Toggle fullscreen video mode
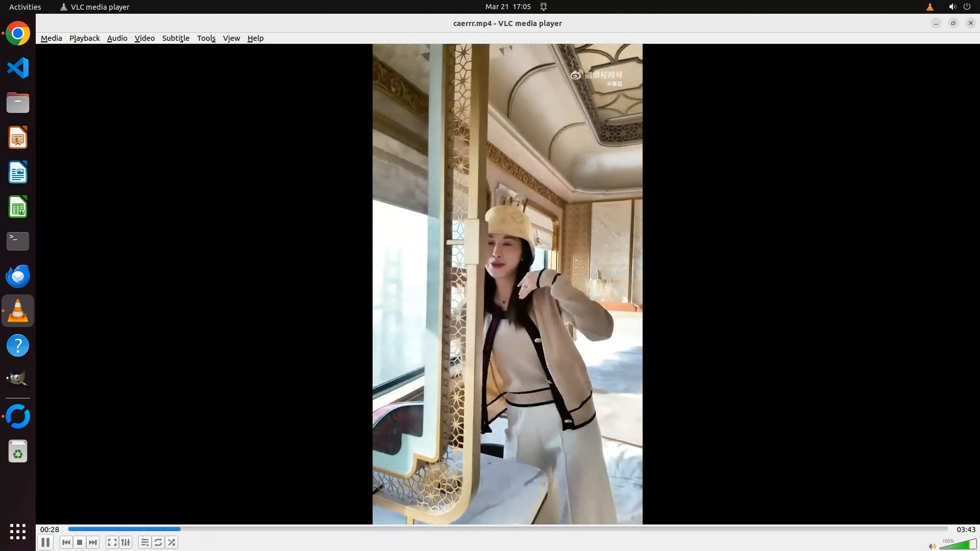Viewport: 980px width, 551px height. coord(112,542)
